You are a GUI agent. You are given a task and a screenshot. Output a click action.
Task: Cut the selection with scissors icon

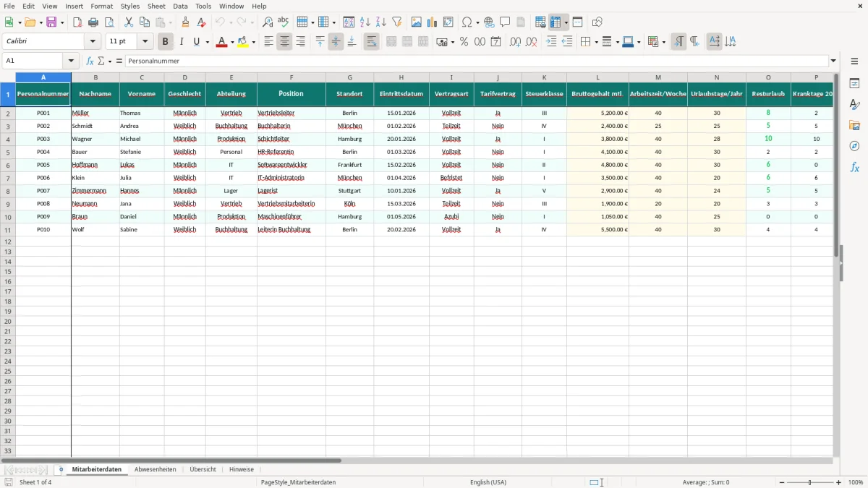point(129,22)
